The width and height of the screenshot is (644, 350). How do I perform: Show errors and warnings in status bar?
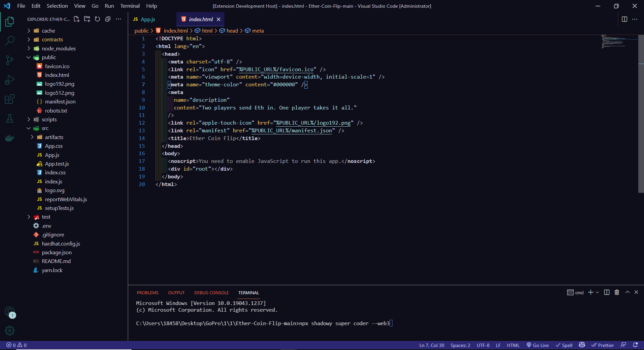click(16, 345)
